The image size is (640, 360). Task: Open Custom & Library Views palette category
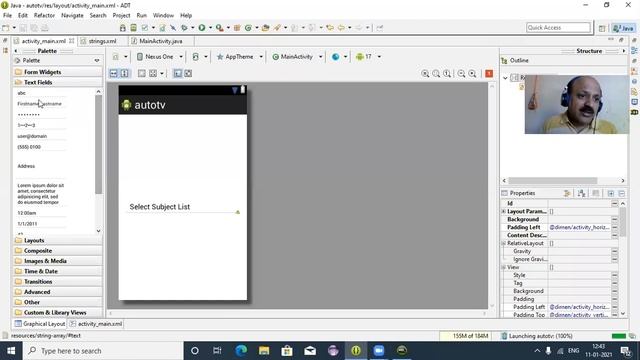(x=58, y=312)
